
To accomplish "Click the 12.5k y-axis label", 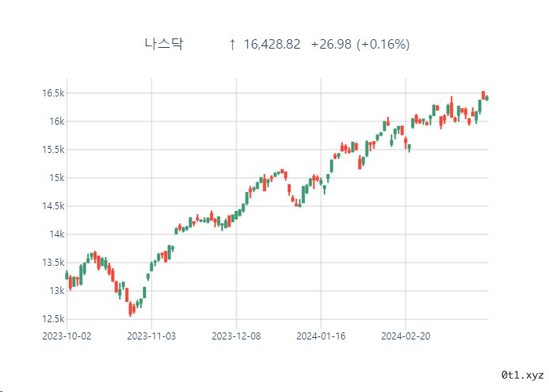I will [x=53, y=319].
